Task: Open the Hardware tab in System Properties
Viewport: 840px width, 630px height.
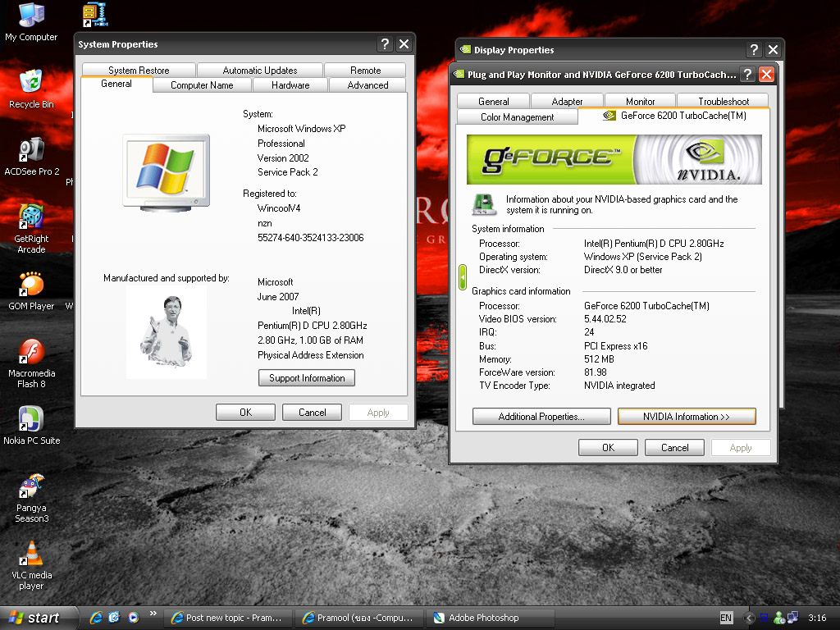Action: 290,85
